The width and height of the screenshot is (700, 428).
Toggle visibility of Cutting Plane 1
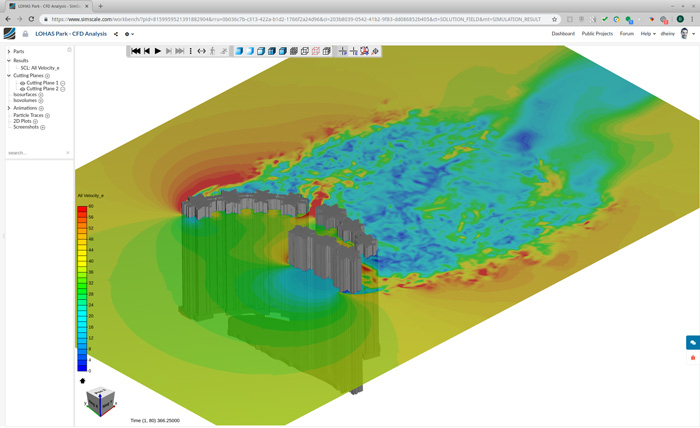[23, 83]
